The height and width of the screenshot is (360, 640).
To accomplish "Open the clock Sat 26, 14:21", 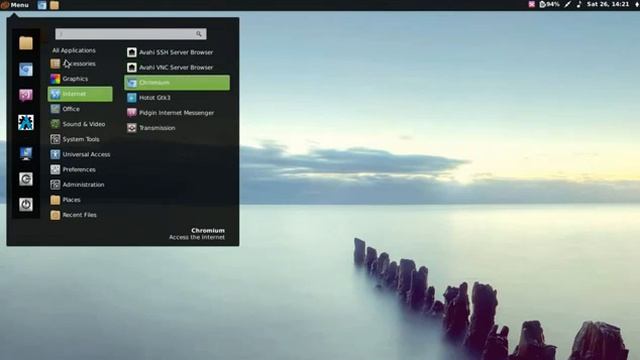I will click(x=608, y=4).
